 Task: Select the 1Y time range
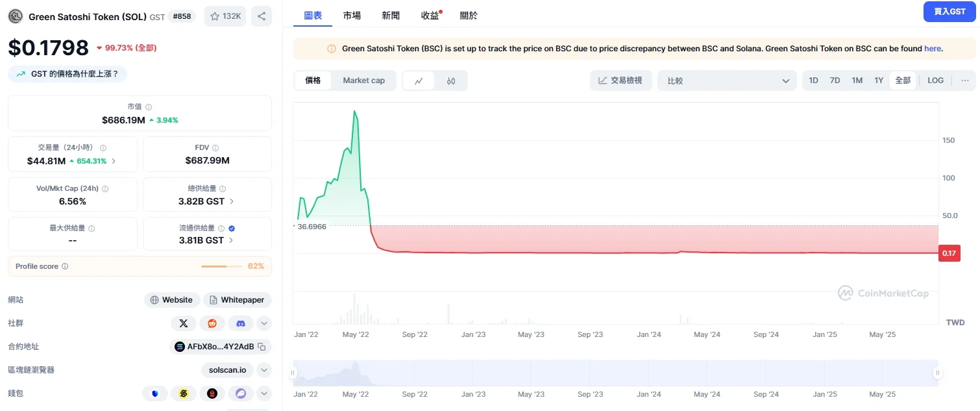coord(879,80)
